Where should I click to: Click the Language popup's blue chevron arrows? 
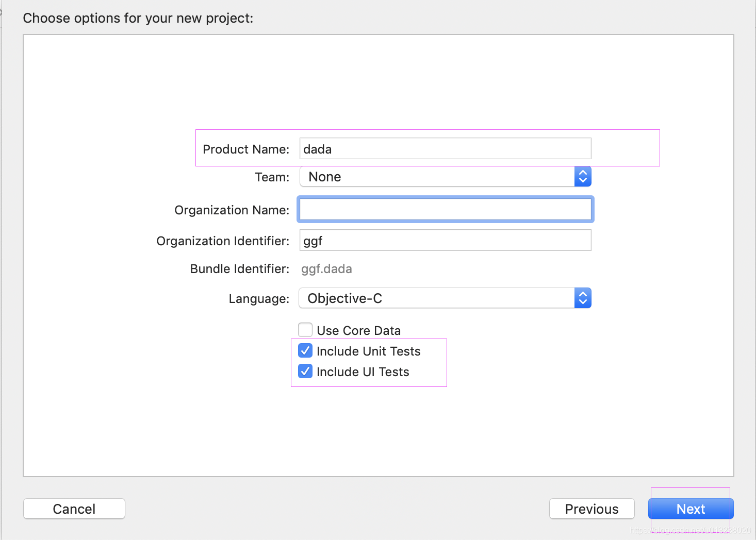[x=583, y=298]
